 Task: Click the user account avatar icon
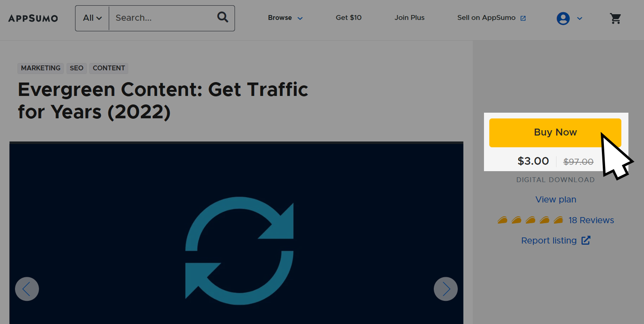[x=563, y=18]
